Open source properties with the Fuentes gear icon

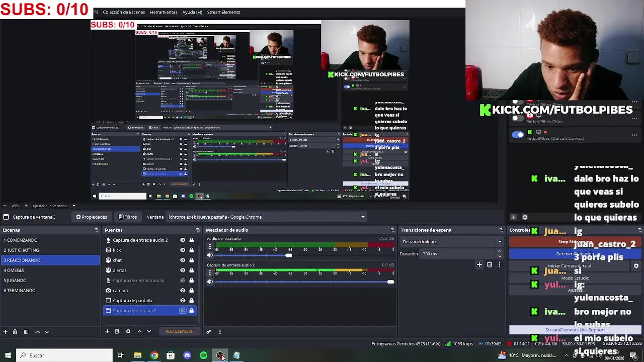click(x=128, y=331)
